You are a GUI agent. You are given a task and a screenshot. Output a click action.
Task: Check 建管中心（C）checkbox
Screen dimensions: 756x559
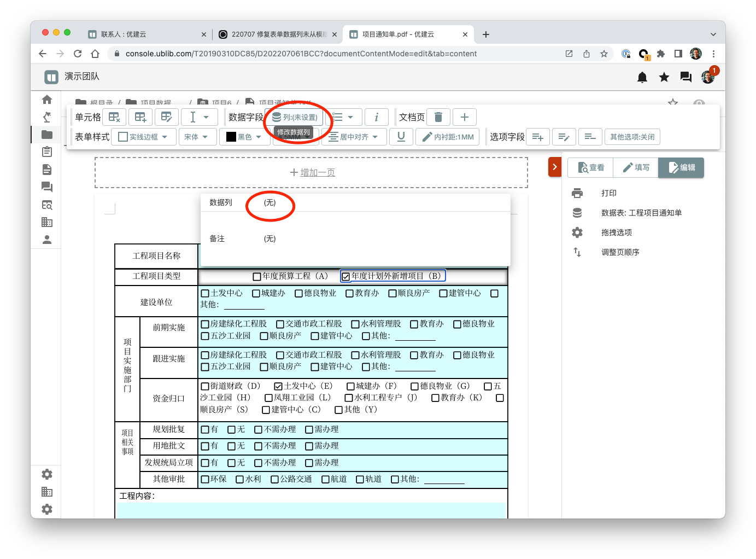pyautogui.click(x=266, y=410)
